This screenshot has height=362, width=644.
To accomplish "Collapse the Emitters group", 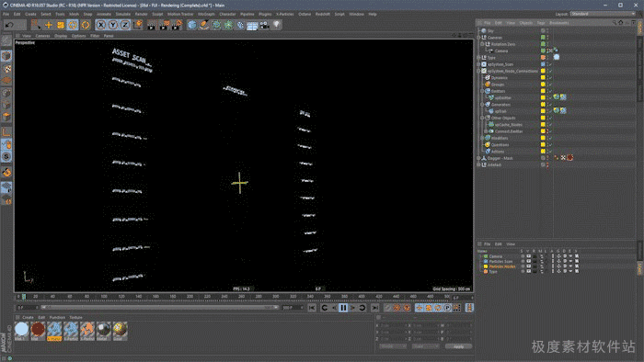I will 482,91.
